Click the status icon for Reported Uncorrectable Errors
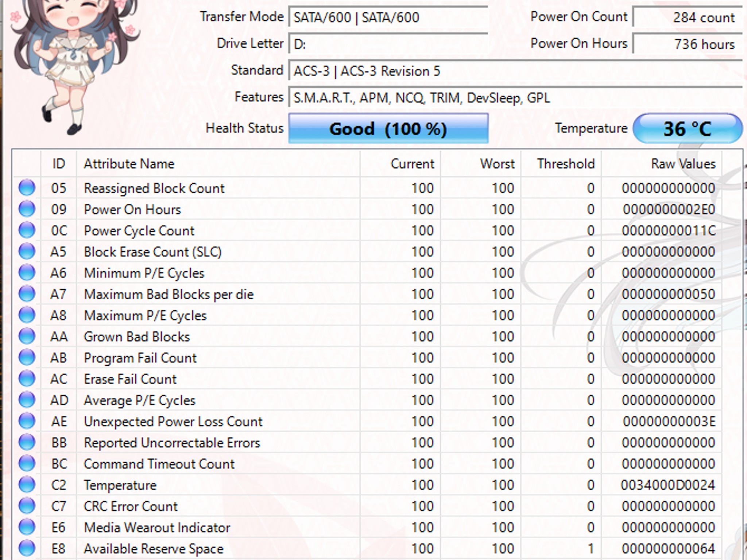747x560 pixels. tap(27, 442)
